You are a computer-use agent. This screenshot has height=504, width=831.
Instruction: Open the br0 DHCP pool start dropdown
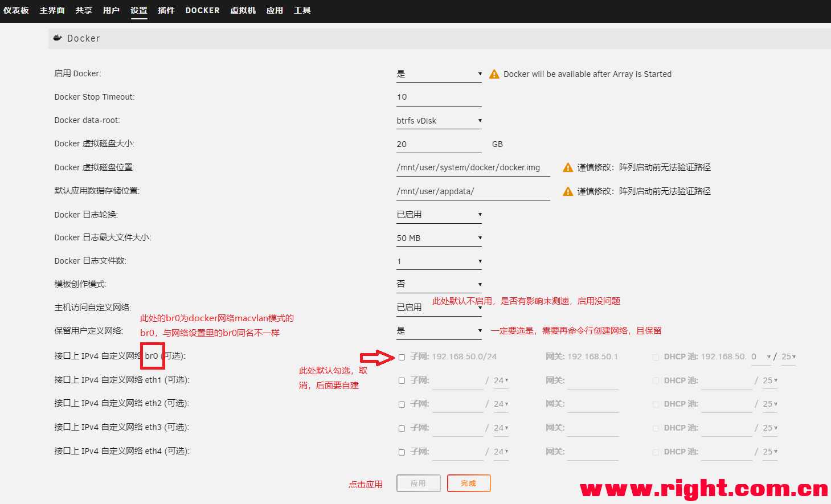pyautogui.click(x=761, y=357)
